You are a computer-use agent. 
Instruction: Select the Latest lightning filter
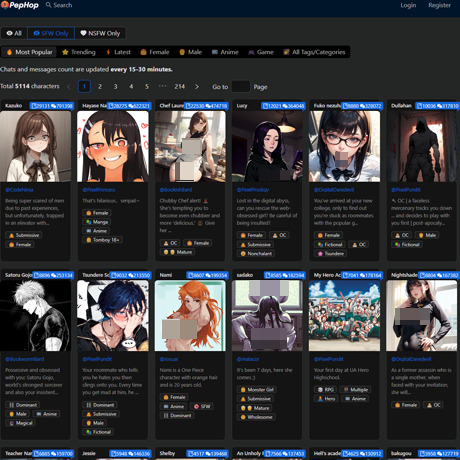[x=118, y=52]
